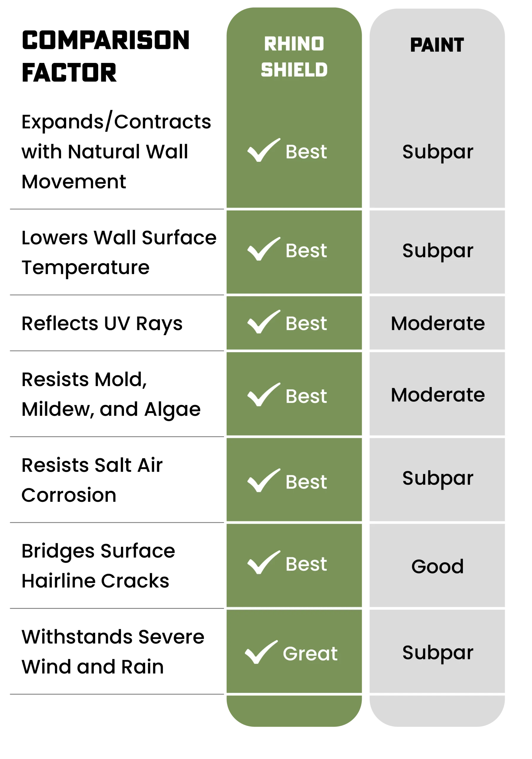Image resolution: width=532 pixels, height=759 pixels.
Task: Select the RHINO SHIELD column header
Action: pos(294,57)
